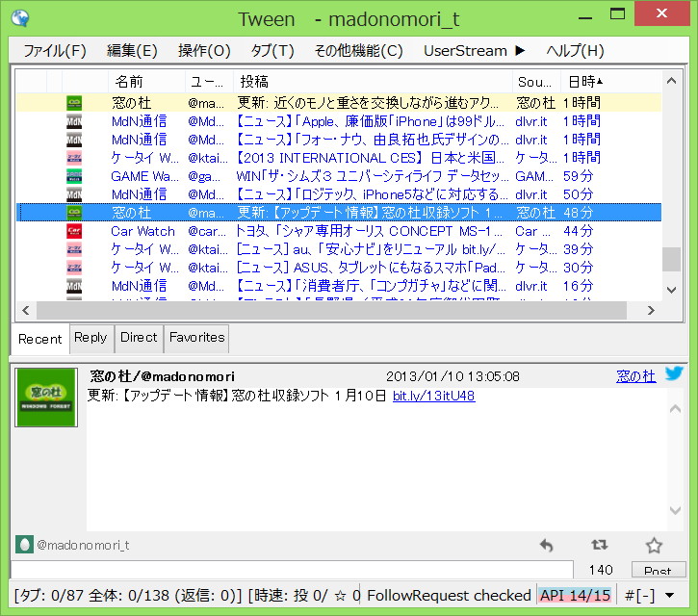Viewport: 698px width, 616px height.
Task: Select the GAME Watch ザ・シムズ3 tweet
Action: tap(339, 176)
